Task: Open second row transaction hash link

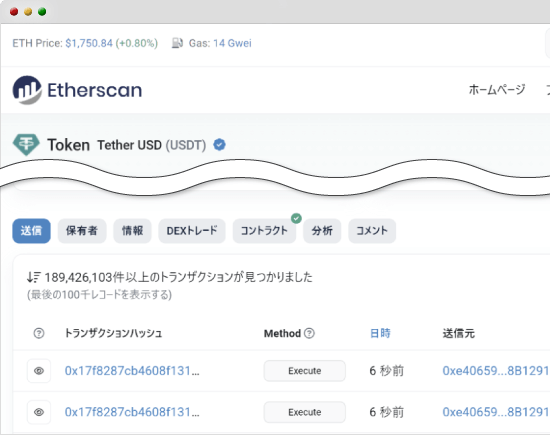Action: coord(132,412)
